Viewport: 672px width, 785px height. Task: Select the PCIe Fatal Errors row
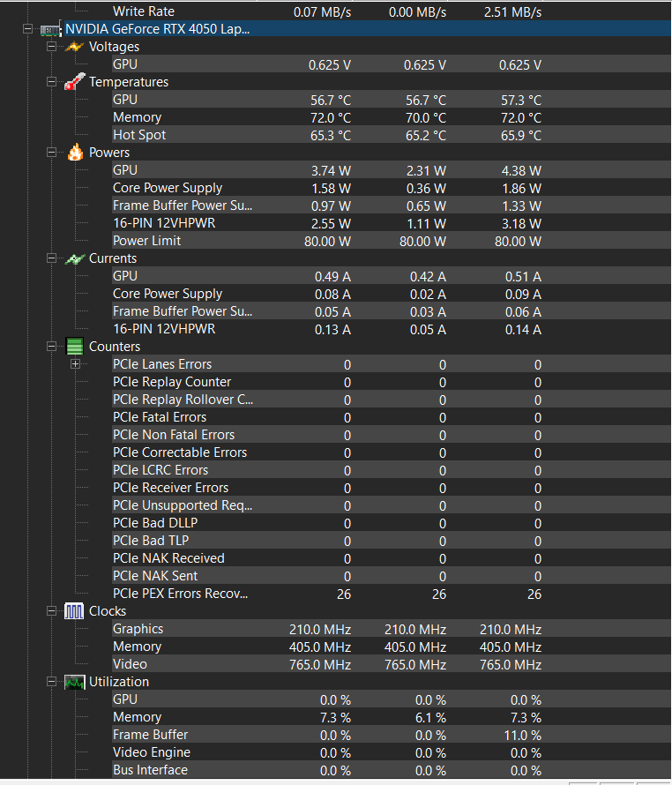(x=392, y=417)
